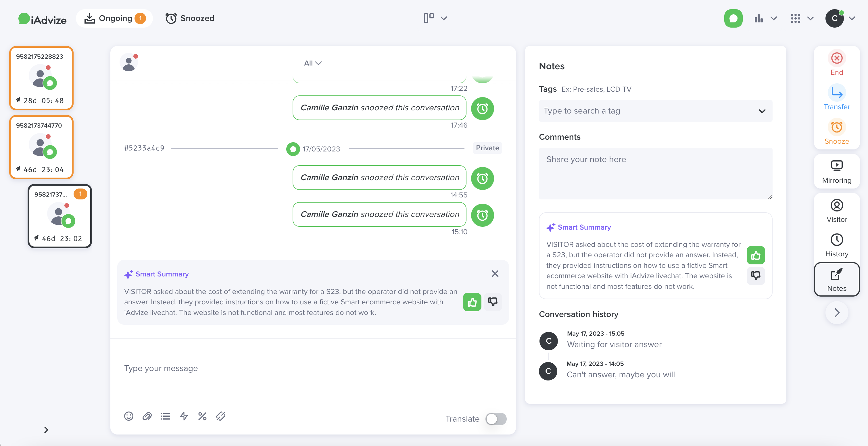Click the orange badge on Ongoing tab
This screenshot has width=868, height=446.
[x=140, y=18]
